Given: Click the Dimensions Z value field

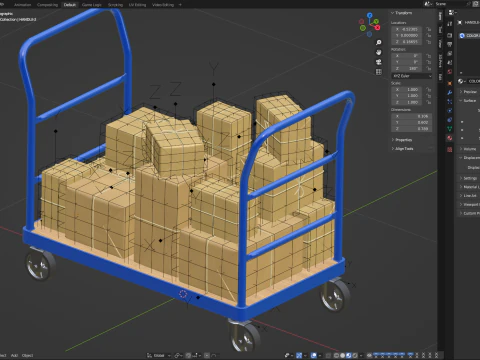Looking at the screenshot, I should pos(412,129).
